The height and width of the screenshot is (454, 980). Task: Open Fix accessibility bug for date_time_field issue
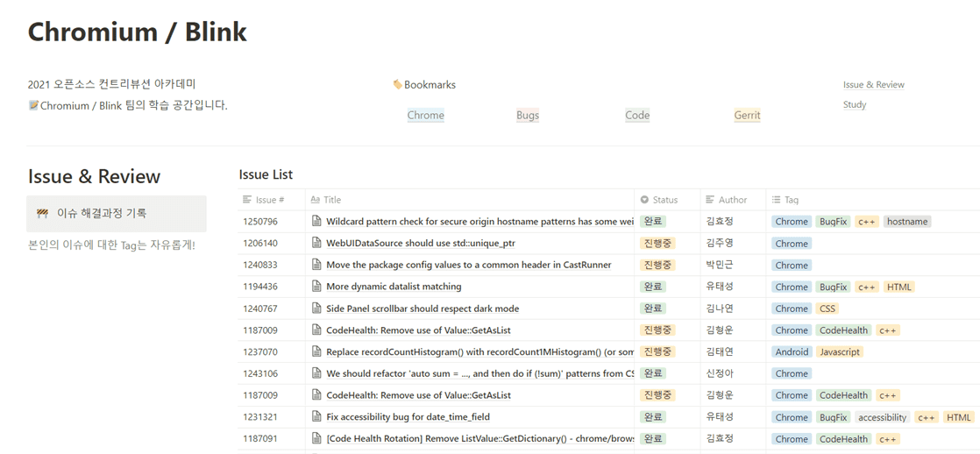[408, 417]
